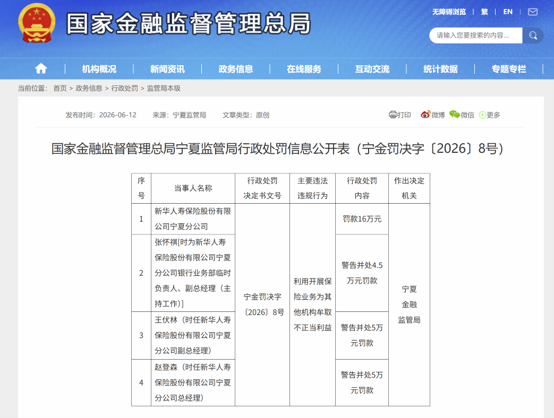Click the article type 原创 text

tap(263, 115)
